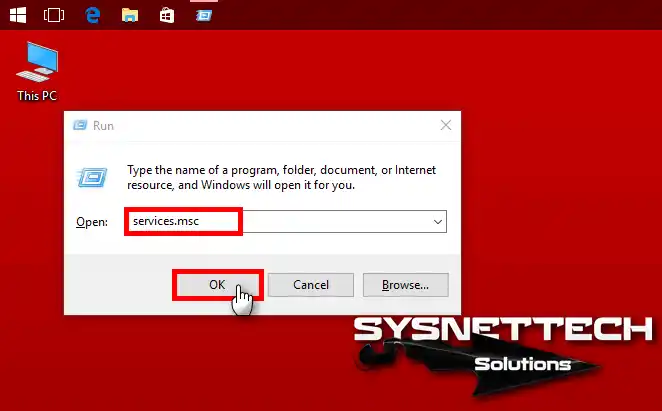662x411 pixels.
Task: Click Browse... to locate a program
Action: 405,285
